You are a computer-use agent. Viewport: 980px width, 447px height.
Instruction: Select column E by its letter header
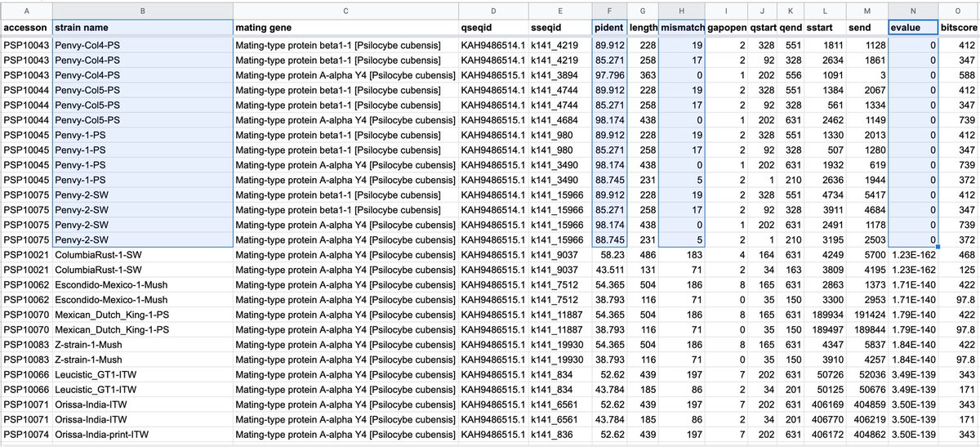pyautogui.click(x=560, y=10)
